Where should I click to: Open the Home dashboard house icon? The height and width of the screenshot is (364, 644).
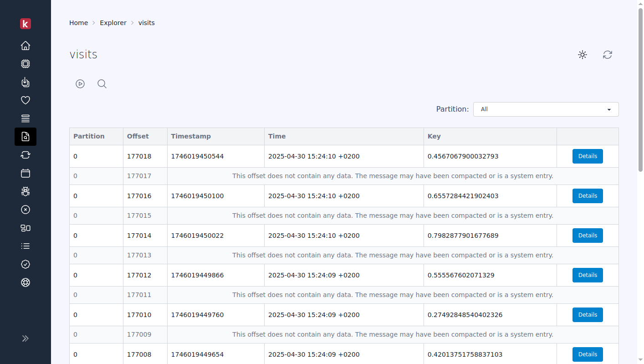[x=26, y=46]
